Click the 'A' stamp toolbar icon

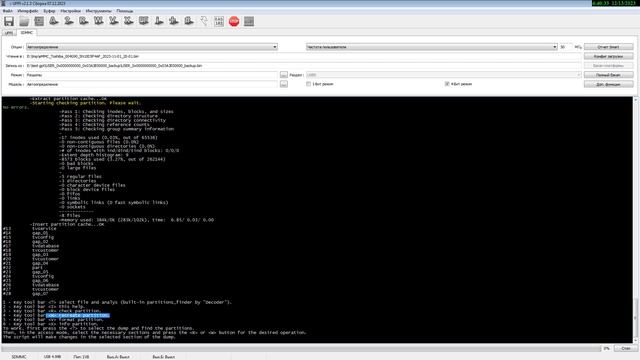[54, 21]
